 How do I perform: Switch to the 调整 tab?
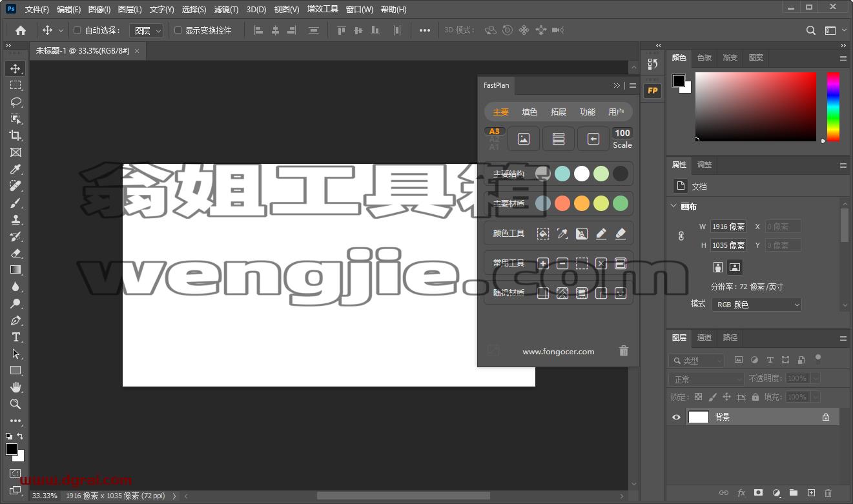704,165
